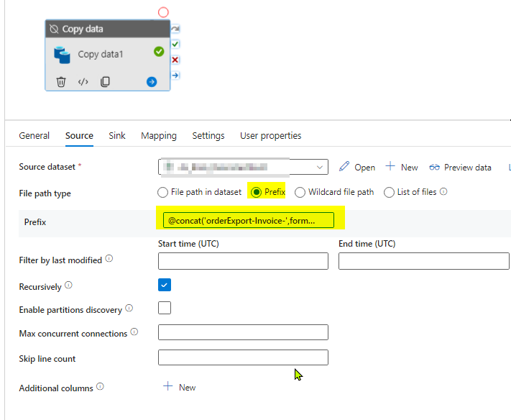Click the Prefix expression field
511x420 pixels.
pos(249,220)
